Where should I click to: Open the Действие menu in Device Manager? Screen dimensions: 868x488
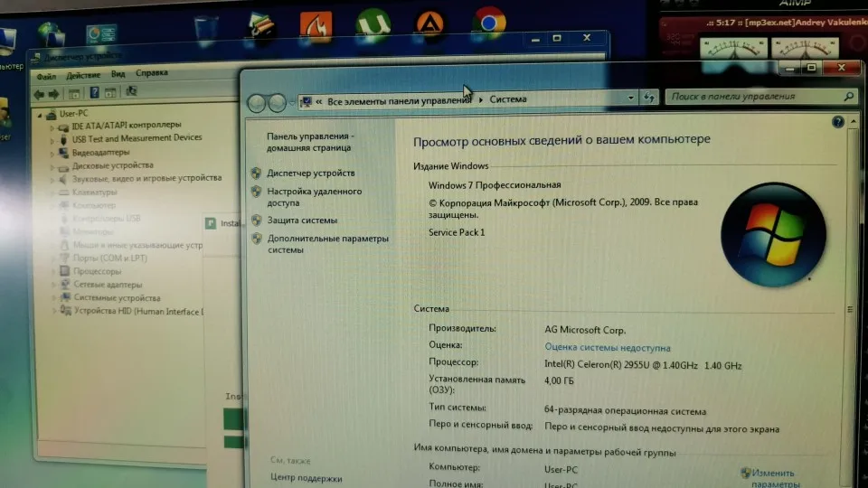point(83,75)
